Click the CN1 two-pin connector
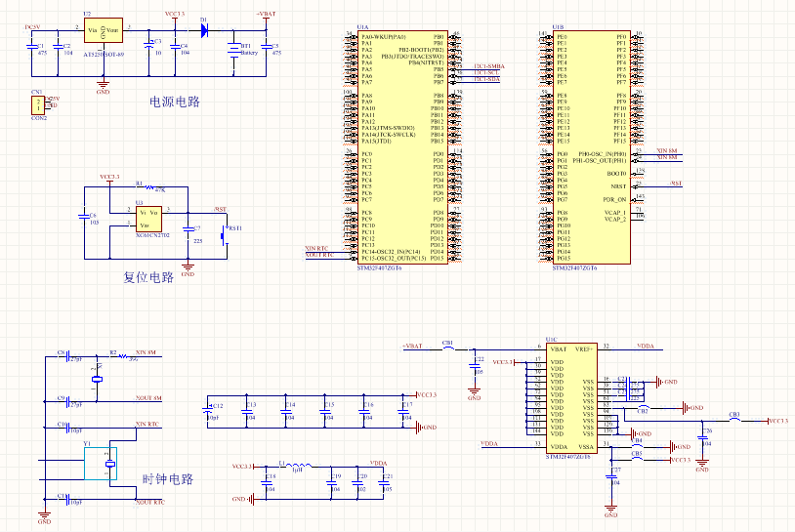 (x=38, y=102)
